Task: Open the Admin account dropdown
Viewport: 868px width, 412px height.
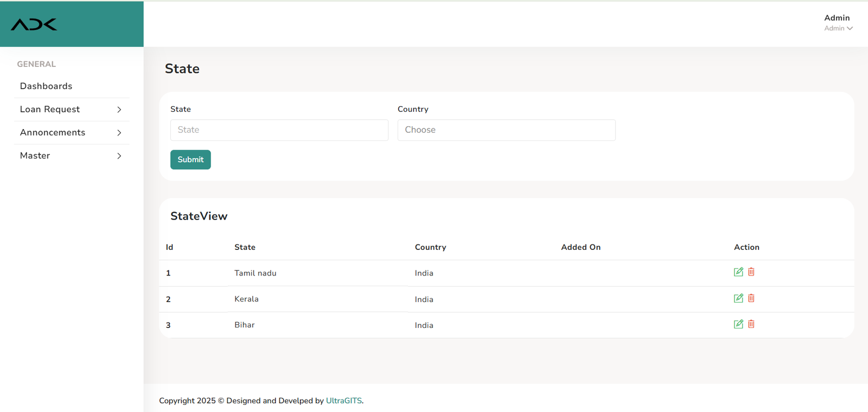Action: pos(838,23)
